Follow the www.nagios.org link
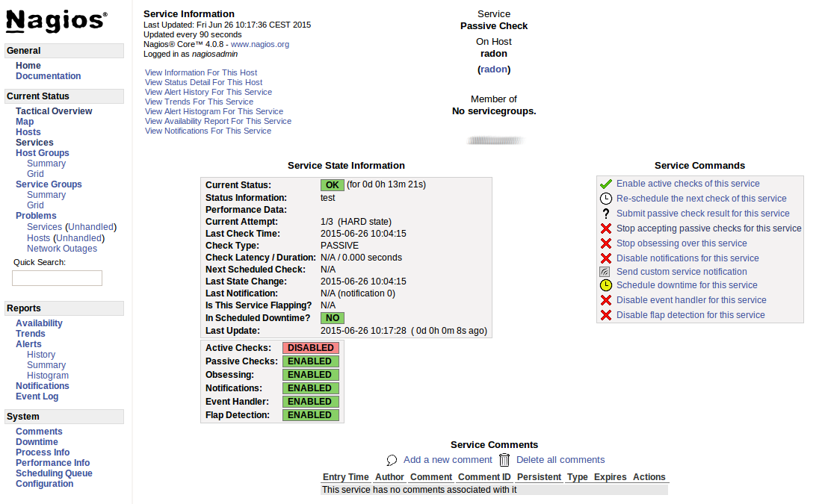 tap(260, 44)
